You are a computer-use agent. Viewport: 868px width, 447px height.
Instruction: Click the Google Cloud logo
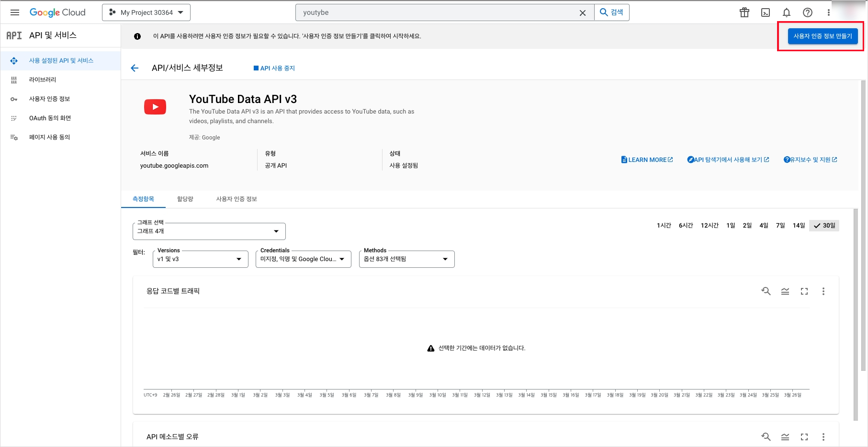click(57, 12)
